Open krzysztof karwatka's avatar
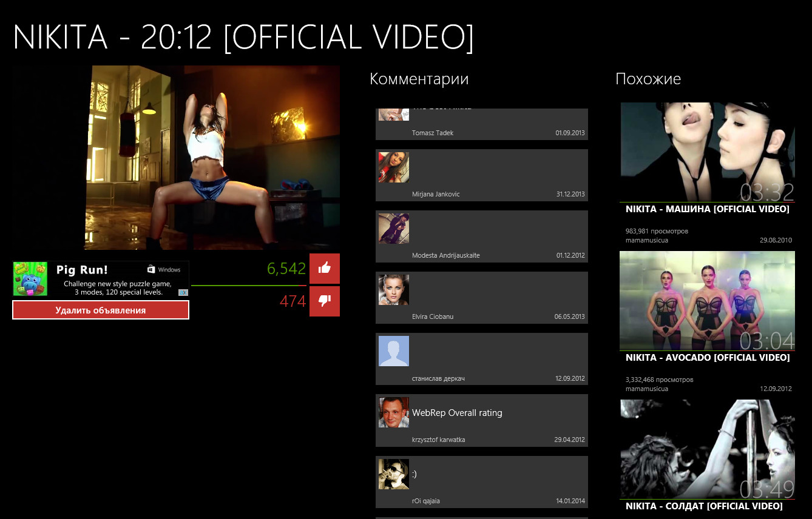 tap(394, 412)
